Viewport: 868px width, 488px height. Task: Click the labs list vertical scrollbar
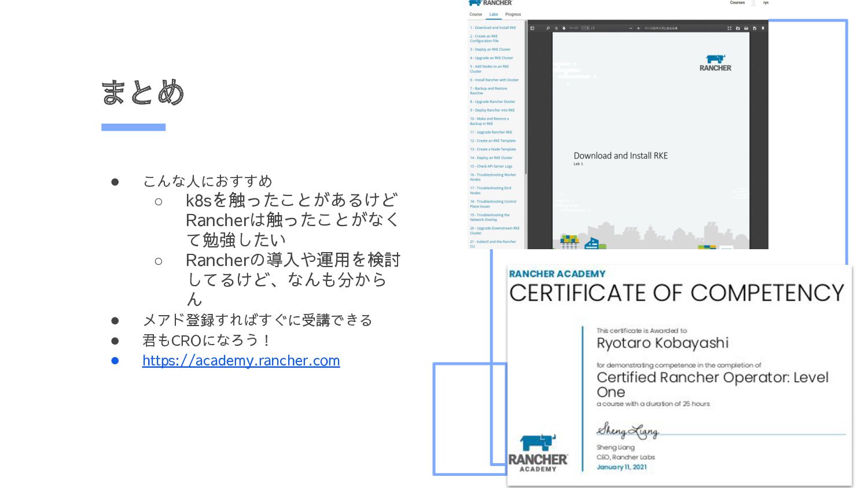pos(525,98)
